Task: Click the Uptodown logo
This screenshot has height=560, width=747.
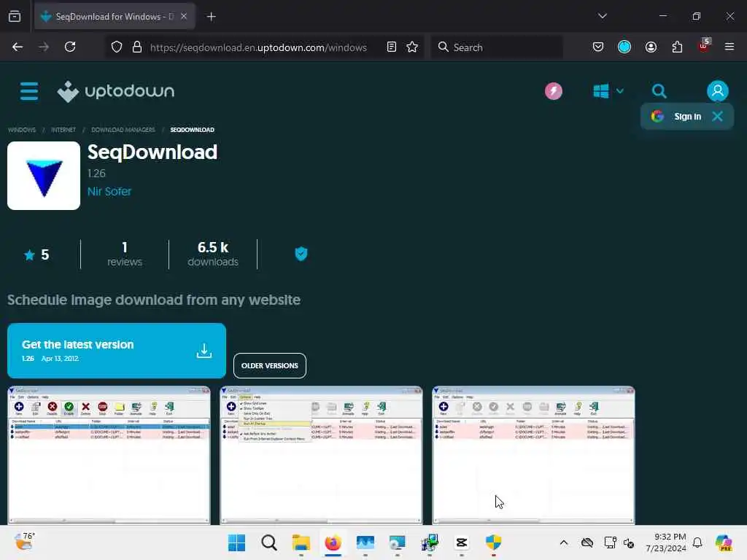Action: 116,91
